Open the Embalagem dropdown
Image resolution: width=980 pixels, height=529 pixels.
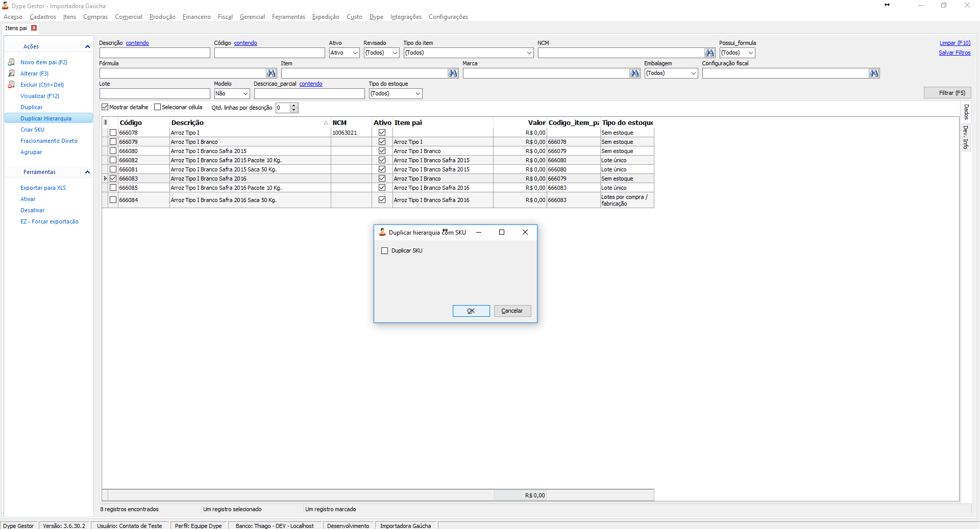tap(693, 73)
